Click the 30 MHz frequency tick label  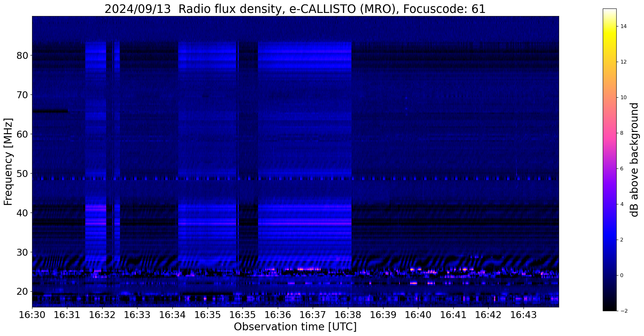tap(22, 252)
